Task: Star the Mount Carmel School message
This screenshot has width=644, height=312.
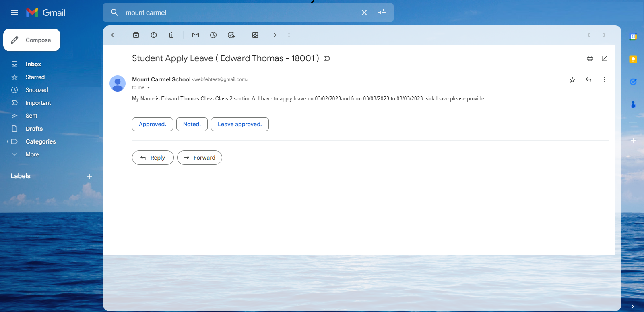Action: click(572, 80)
